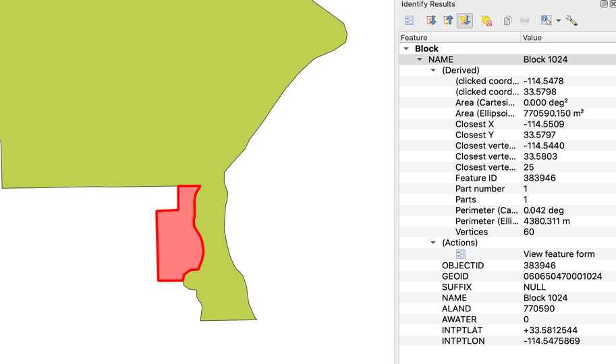Click the Expand Tree icon

tap(431, 20)
